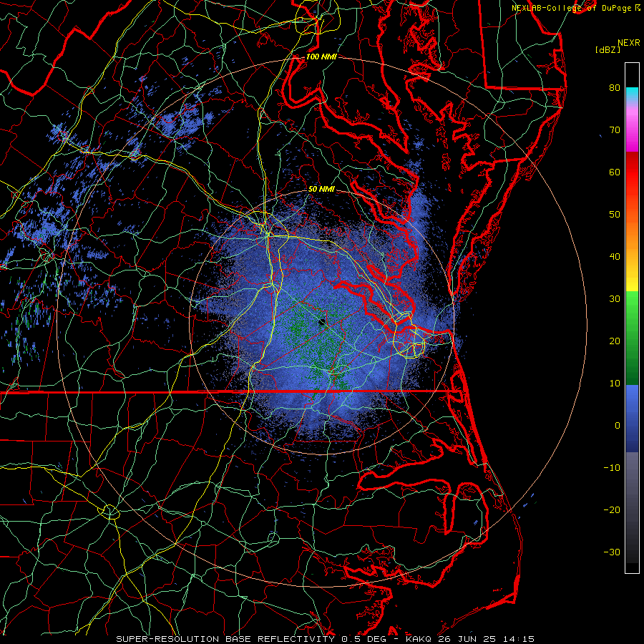The width and height of the screenshot is (644, 644).
Task: Click the 0 dBZ scale value
Action: [x=618, y=426]
